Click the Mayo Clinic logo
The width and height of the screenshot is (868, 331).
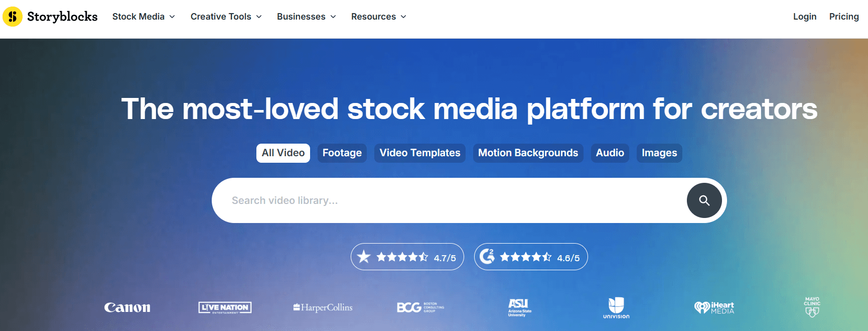812,307
